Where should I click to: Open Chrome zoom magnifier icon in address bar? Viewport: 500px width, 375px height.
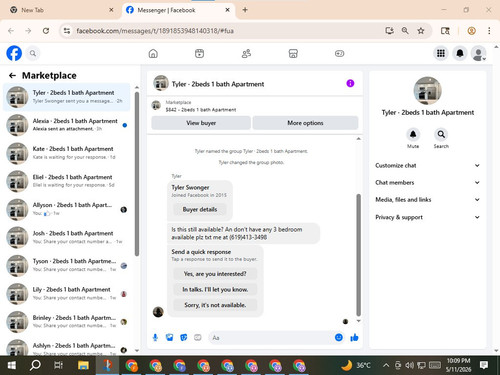click(405, 31)
